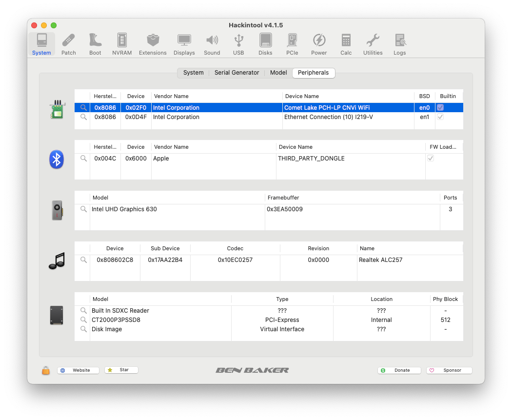Click the magnifier icon beside Realtek ALC257 row

(83, 260)
